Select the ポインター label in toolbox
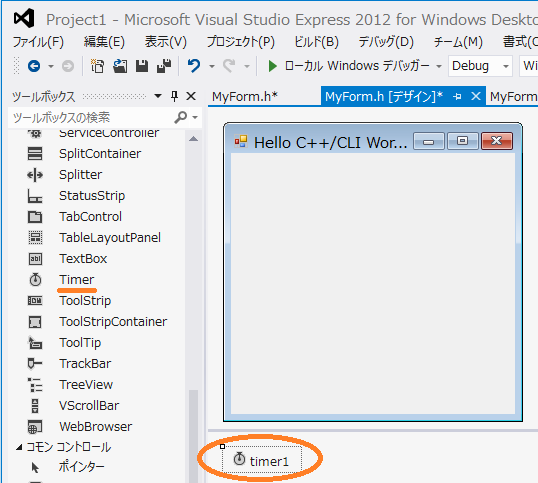The image size is (538, 483). [81, 467]
